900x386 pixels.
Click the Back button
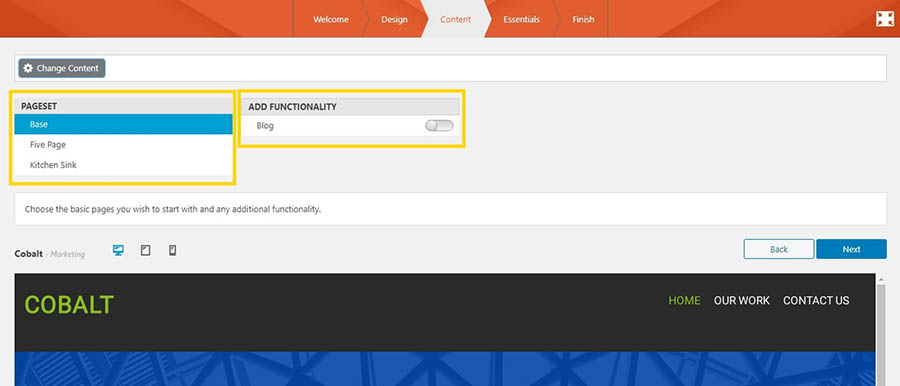pyautogui.click(x=779, y=249)
